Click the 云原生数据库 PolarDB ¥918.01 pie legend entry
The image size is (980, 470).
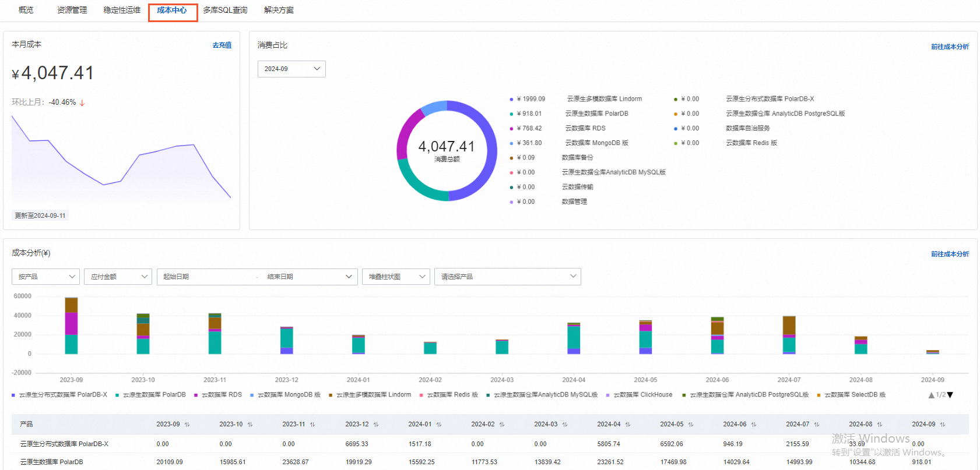point(568,114)
